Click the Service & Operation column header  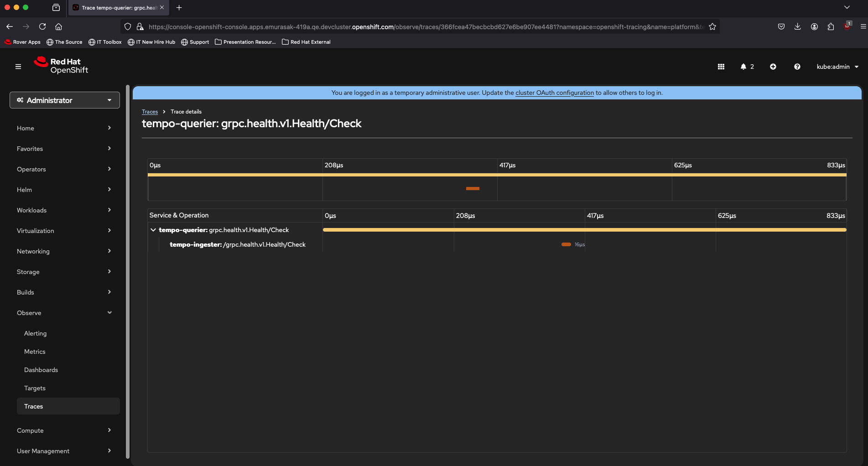179,215
